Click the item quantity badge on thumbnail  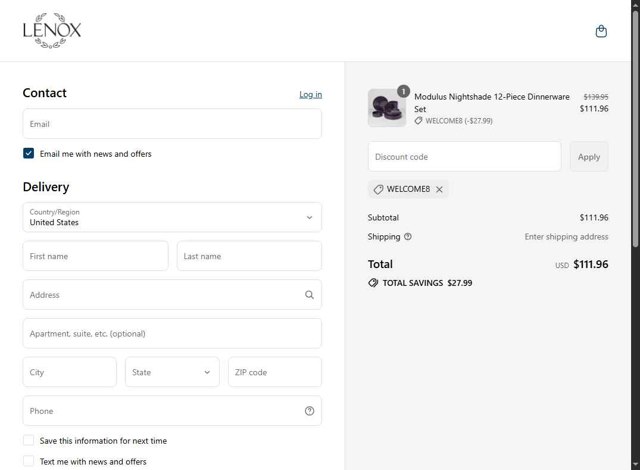(403, 91)
